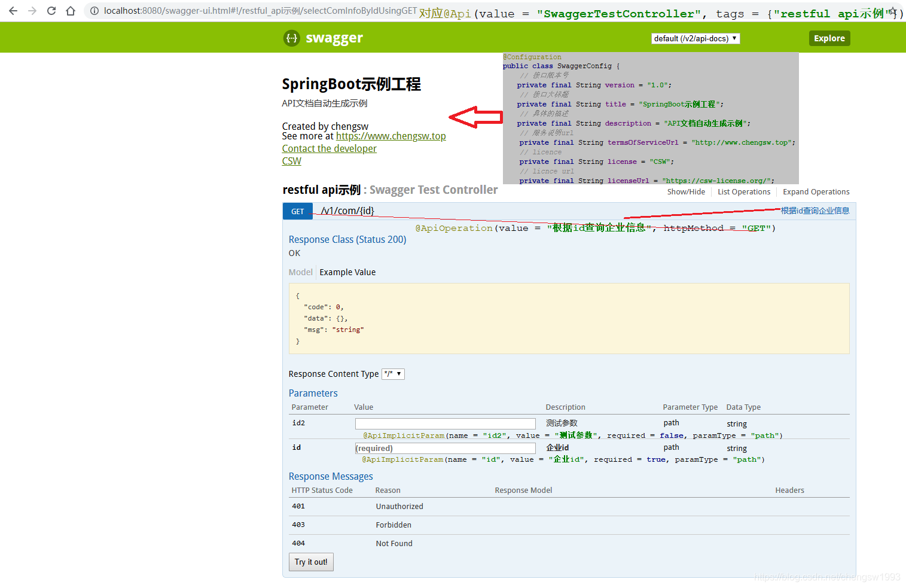Select the Forbidden reason text
906x588 pixels.
393,525
